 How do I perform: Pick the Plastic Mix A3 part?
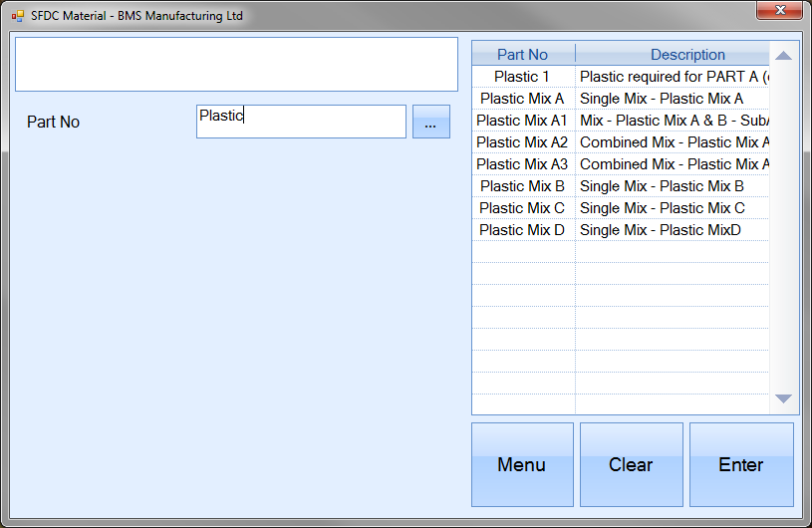(x=522, y=164)
